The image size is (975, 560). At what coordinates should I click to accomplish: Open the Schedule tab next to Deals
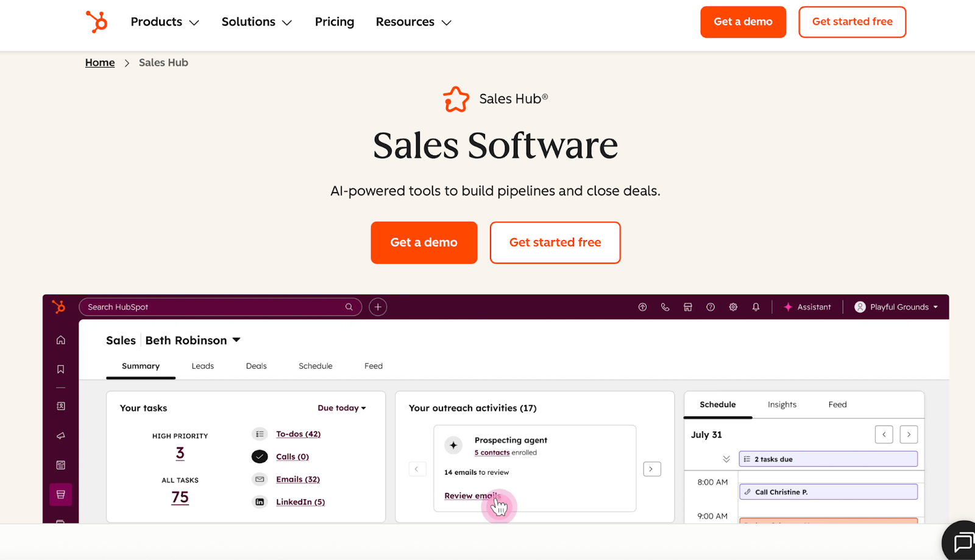[x=316, y=366]
